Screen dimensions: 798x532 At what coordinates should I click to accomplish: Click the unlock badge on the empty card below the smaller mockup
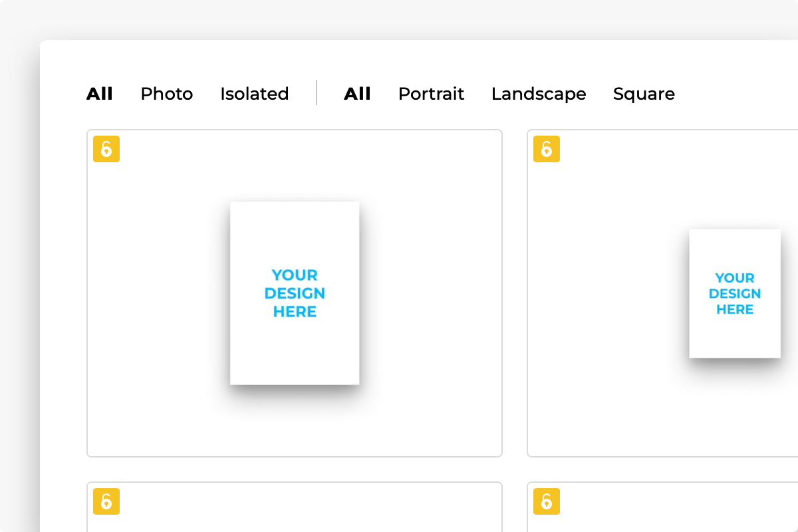[547, 501]
